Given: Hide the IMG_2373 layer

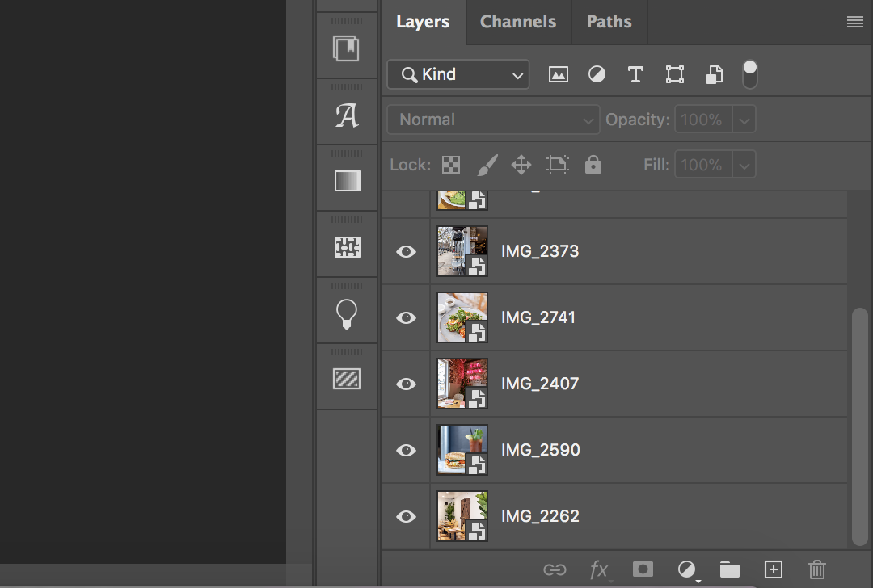Looking at the screenshot, I should tap(406, 251).
